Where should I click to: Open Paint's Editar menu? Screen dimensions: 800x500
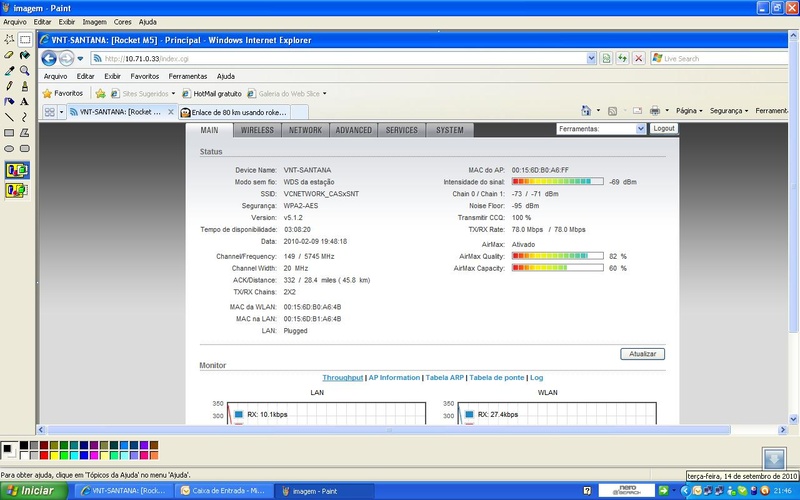coord(42,22)
